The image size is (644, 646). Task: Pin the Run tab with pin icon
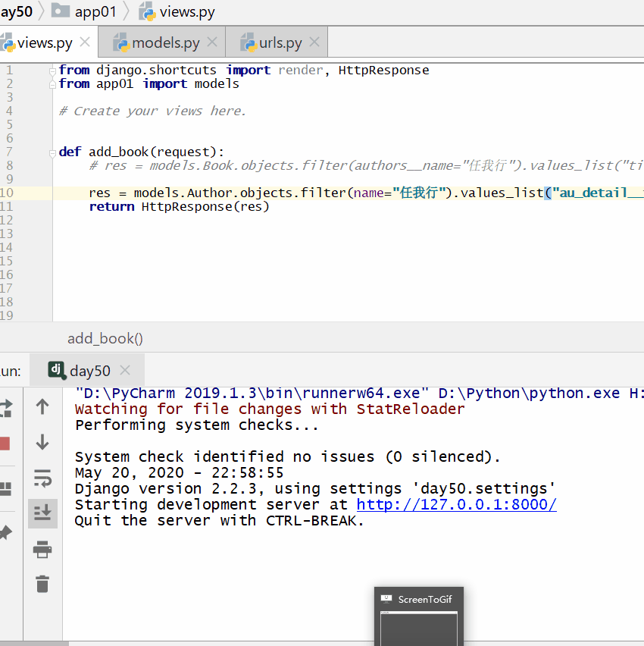coord(5,533)
